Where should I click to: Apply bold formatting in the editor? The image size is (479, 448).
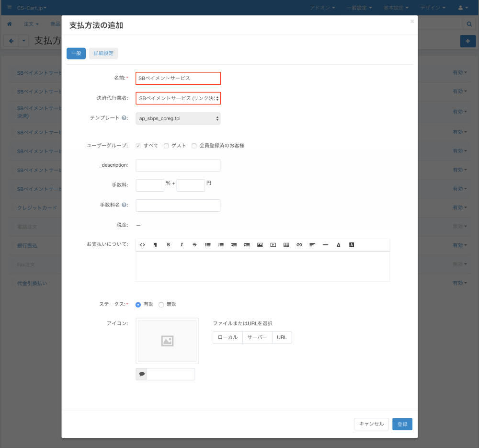pyautogui.click(x=168, y=245)
